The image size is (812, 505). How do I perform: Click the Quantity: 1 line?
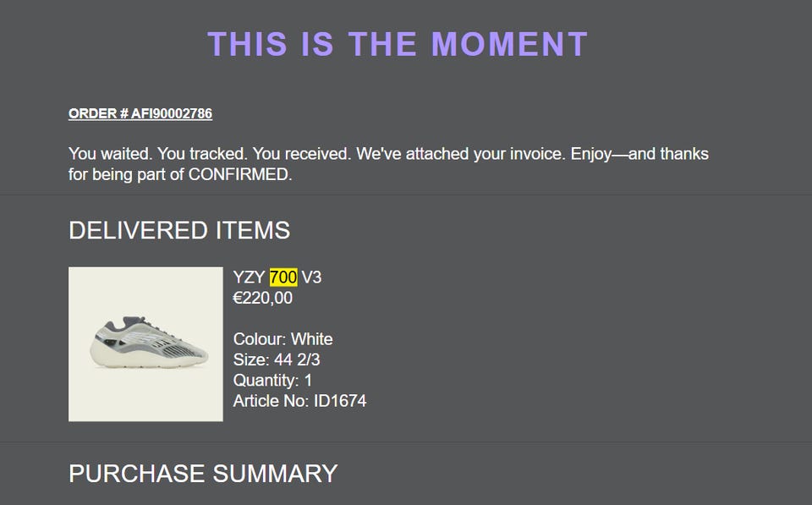(x=273, y=380)
